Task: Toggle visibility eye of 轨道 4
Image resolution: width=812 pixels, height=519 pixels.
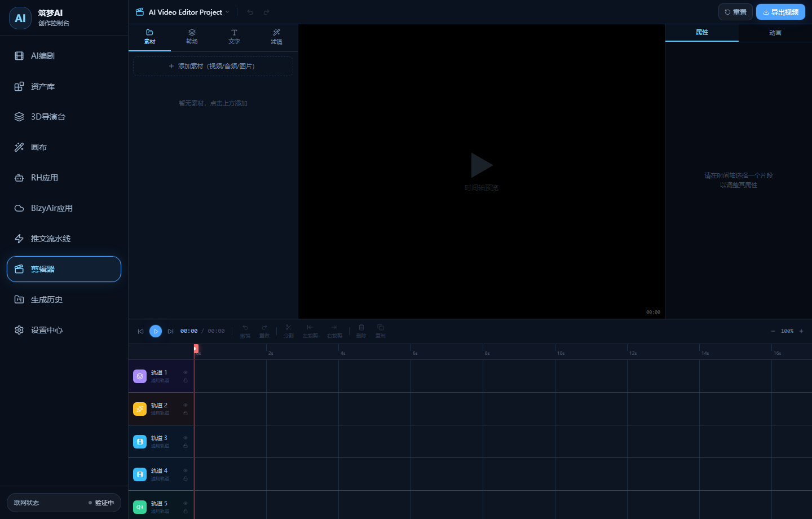Action: [186, 470]
